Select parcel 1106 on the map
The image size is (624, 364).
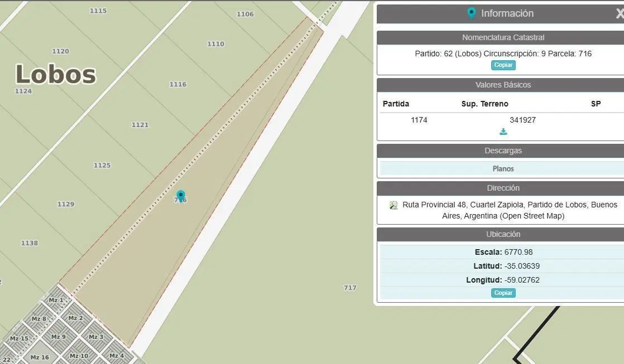pos(245,14)
